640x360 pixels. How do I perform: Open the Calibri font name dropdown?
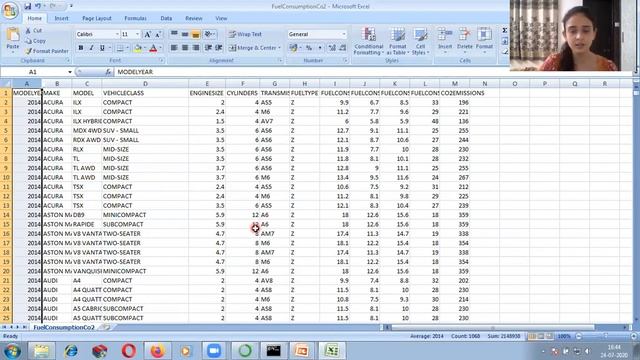tap(117, 34)
